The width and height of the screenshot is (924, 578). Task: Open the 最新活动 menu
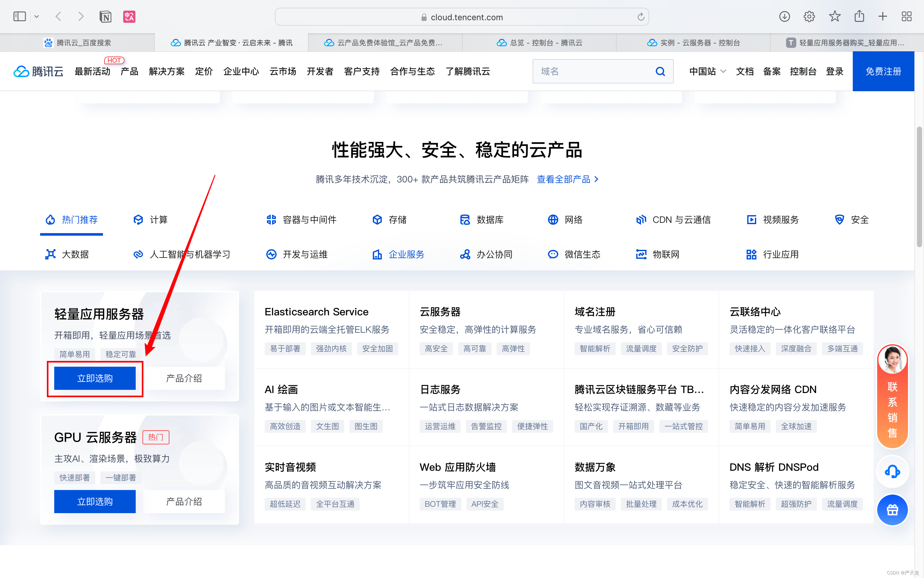[x=92, y=72]
